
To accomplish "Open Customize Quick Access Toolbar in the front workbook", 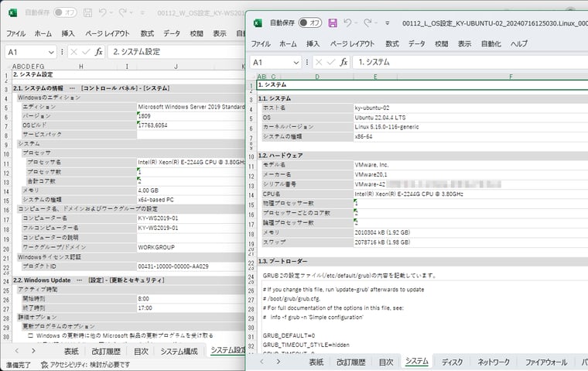I will [x=388, y=23].
